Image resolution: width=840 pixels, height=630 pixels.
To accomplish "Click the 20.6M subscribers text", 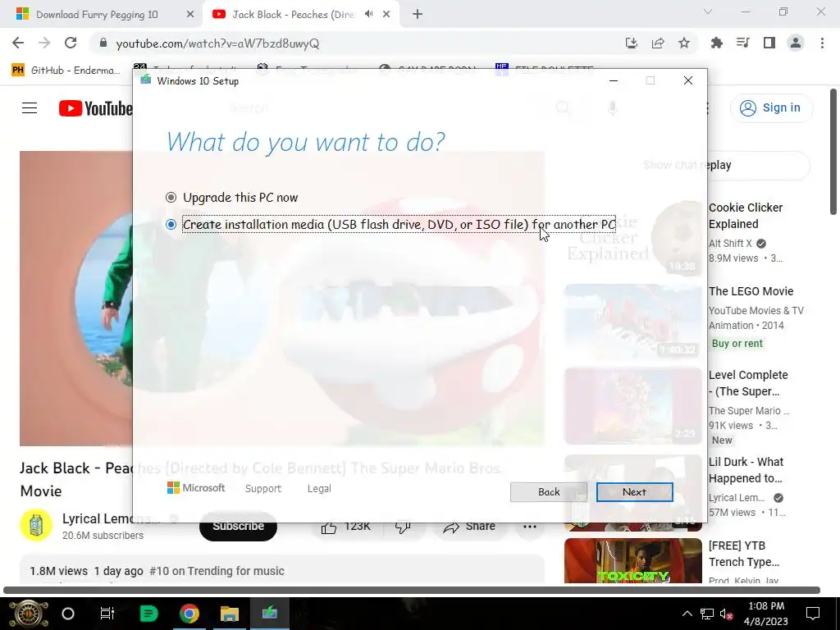I will coord(103,535).
